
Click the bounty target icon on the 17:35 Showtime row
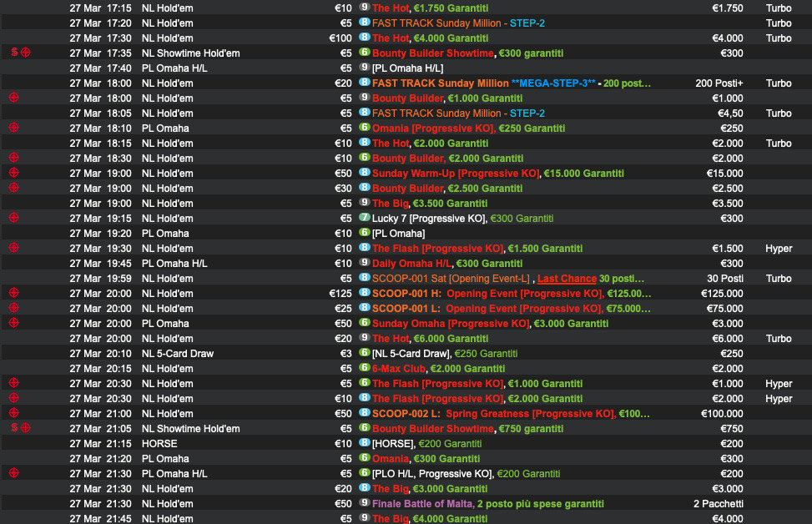(25, 52)
